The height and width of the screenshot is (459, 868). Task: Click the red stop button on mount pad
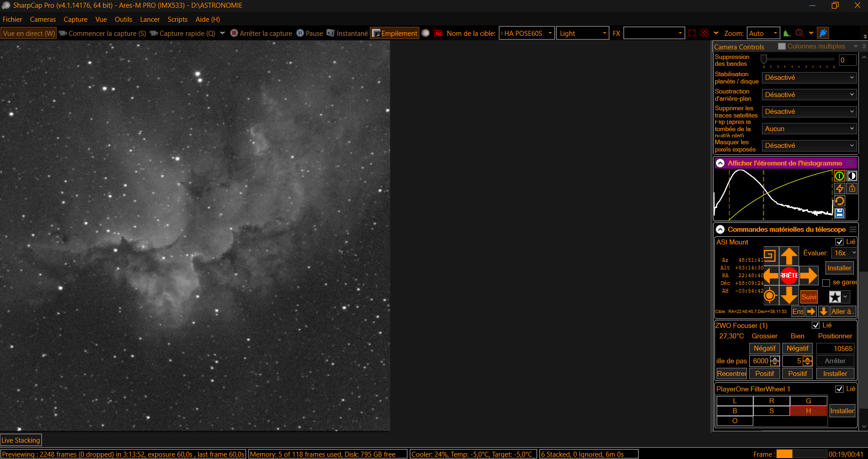tap(789, 275)
